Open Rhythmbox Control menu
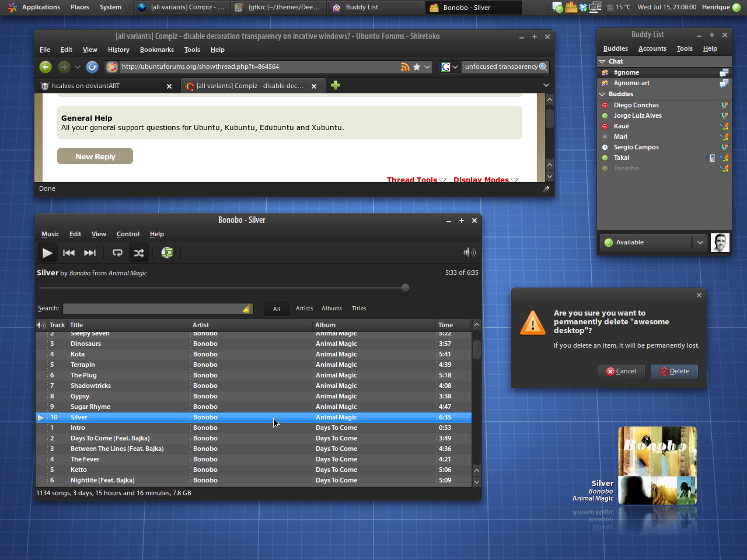 point(128,234)
